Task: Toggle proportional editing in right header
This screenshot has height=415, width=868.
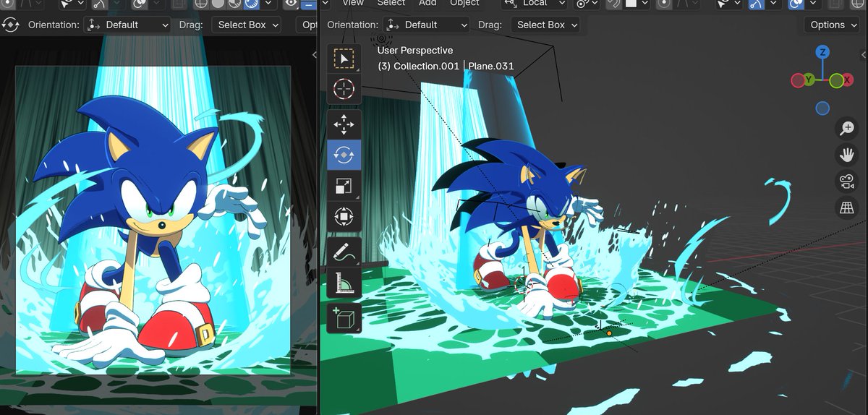Action: 664,3
